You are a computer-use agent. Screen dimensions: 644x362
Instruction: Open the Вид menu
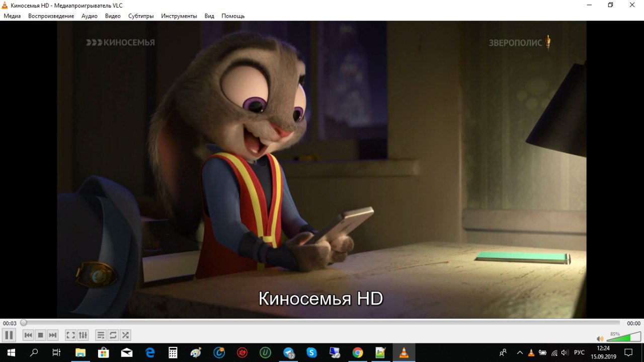(x=209, y=16)
